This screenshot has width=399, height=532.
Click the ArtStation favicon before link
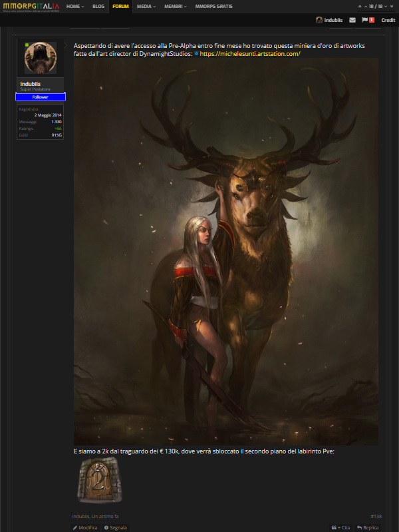click(x=197, y=54)
